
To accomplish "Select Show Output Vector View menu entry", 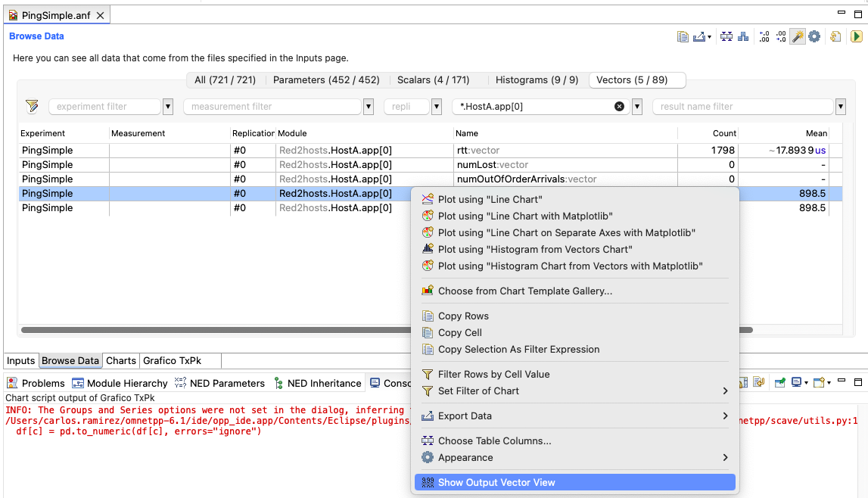I will pos(574,483).
